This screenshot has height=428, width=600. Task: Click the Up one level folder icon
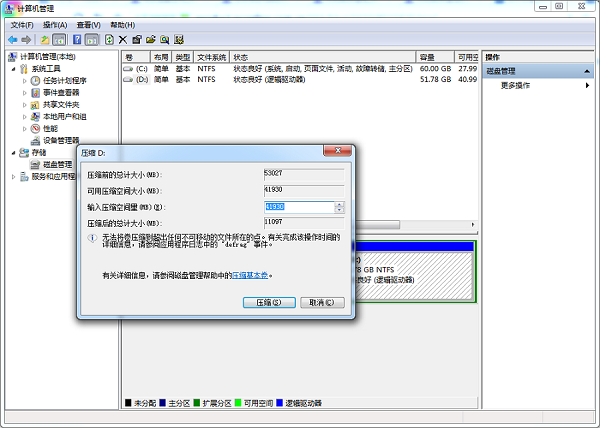(x=44, y=39)
